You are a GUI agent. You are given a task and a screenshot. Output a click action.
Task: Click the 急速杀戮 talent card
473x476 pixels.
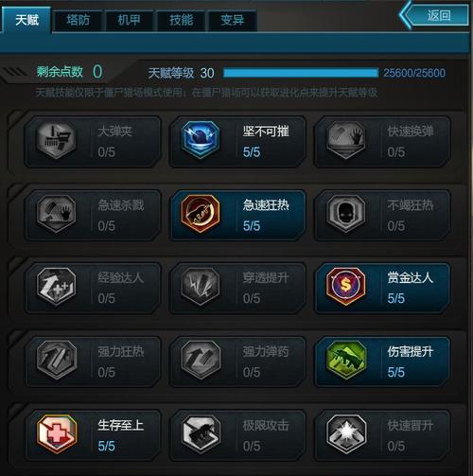pyautogui.click(x=93, y=215)
